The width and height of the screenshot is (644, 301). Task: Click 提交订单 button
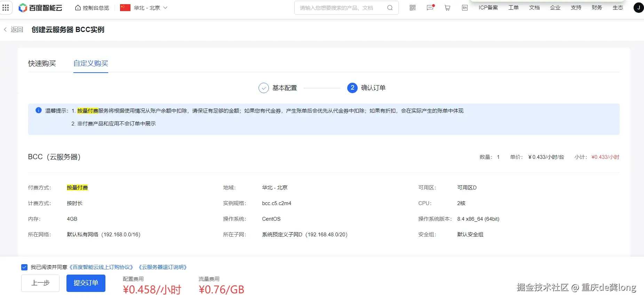pyautogui.click(x=86, y=283)
